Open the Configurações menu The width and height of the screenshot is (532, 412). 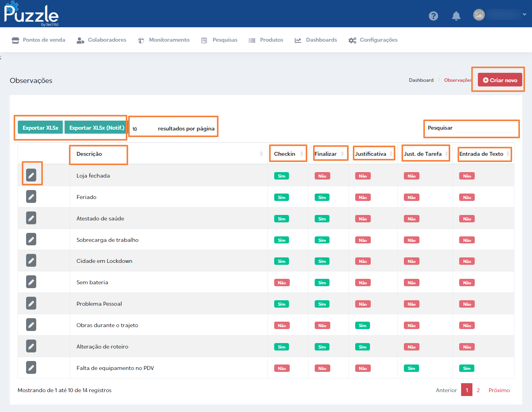[x=373, y=40]
